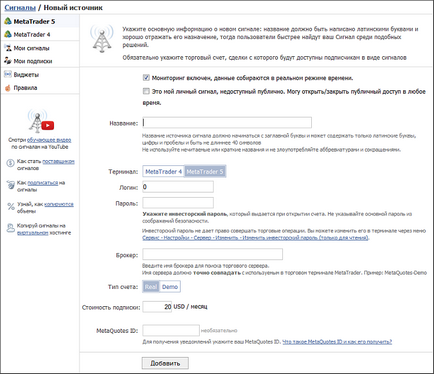Image resolution: width=434 pixels, height=374 pixels.
Task: Click the Стоимость подписки price field
Action: tap(157, 307)
